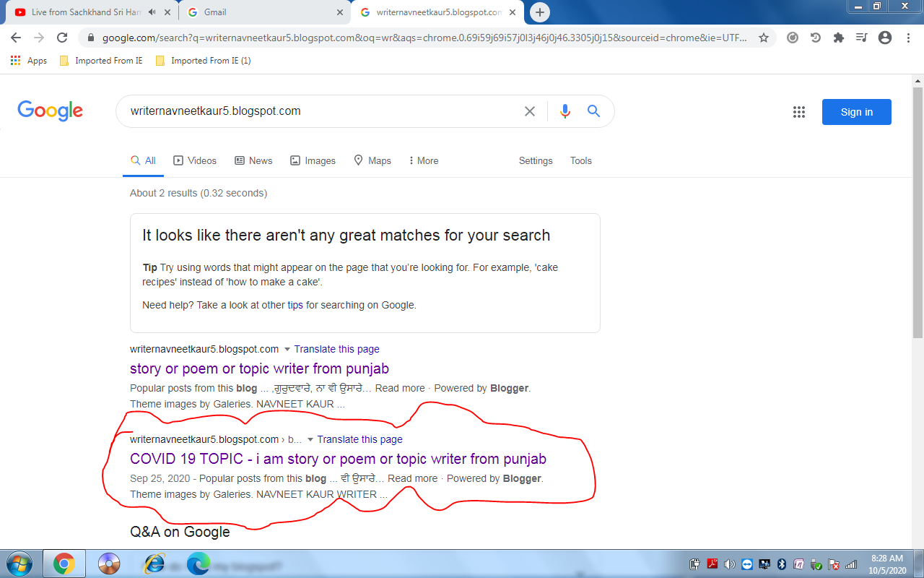Launch Microsoft Edge from the taskbar
The image size is (924, 578).
pyautogui.click(x=198, y=564)
